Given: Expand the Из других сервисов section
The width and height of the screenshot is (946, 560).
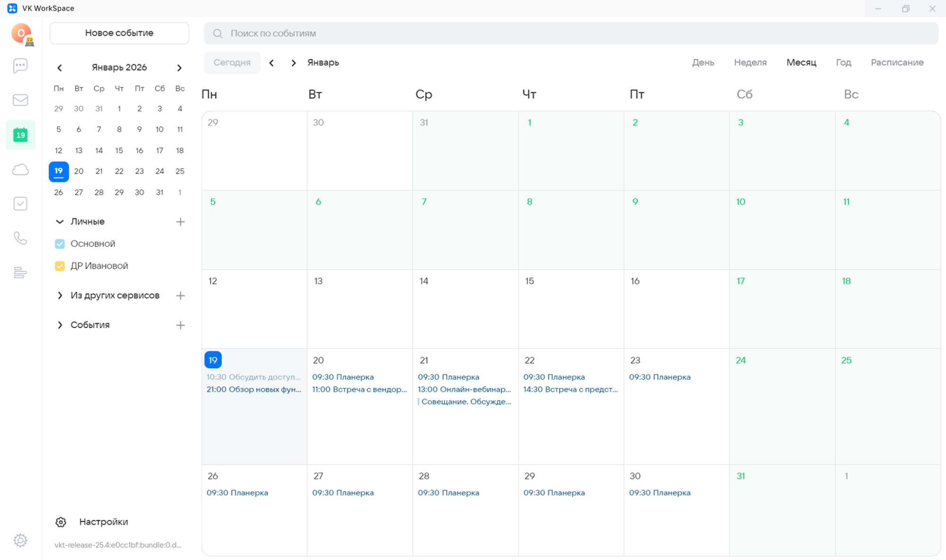Looking at the screenshot, I should pyautogui.click(x=60, y=296).
